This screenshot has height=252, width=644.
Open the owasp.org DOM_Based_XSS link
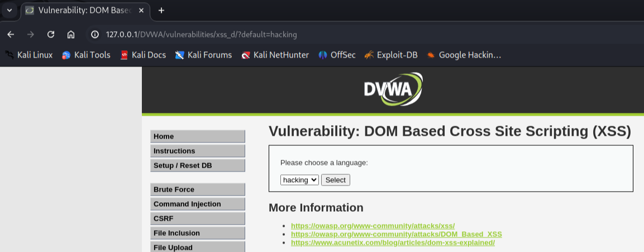(397, 234)
